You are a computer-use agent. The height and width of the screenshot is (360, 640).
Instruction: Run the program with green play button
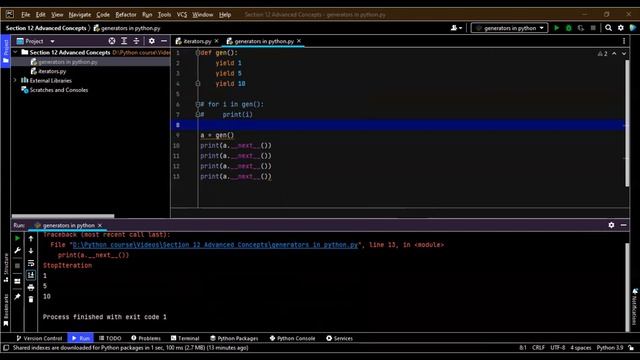[556, 28]
